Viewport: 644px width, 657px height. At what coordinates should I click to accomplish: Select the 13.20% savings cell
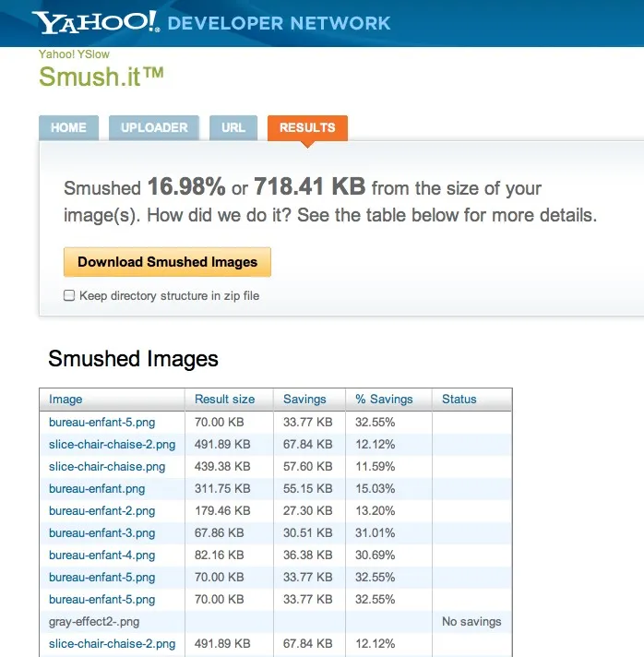coord(376,511)
